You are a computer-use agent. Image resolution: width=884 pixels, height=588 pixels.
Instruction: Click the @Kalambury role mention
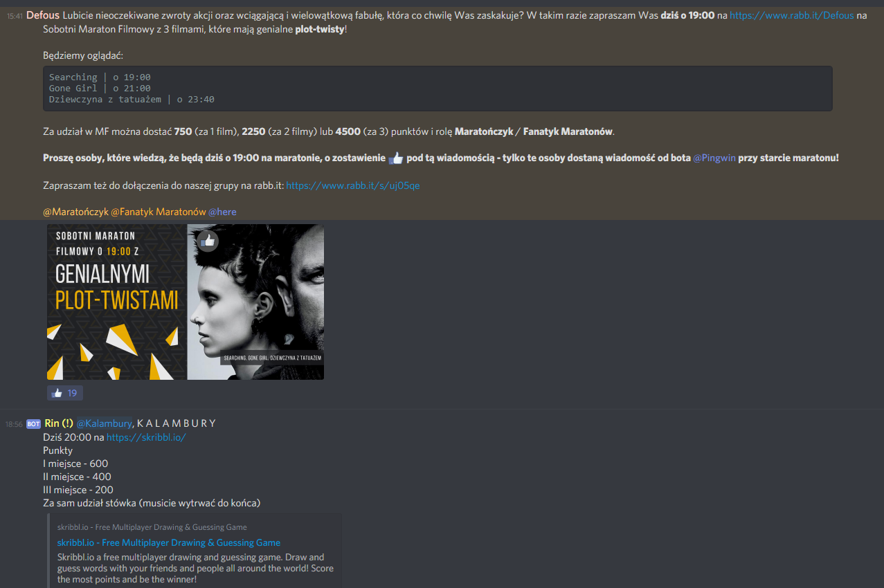click(104, 423)
